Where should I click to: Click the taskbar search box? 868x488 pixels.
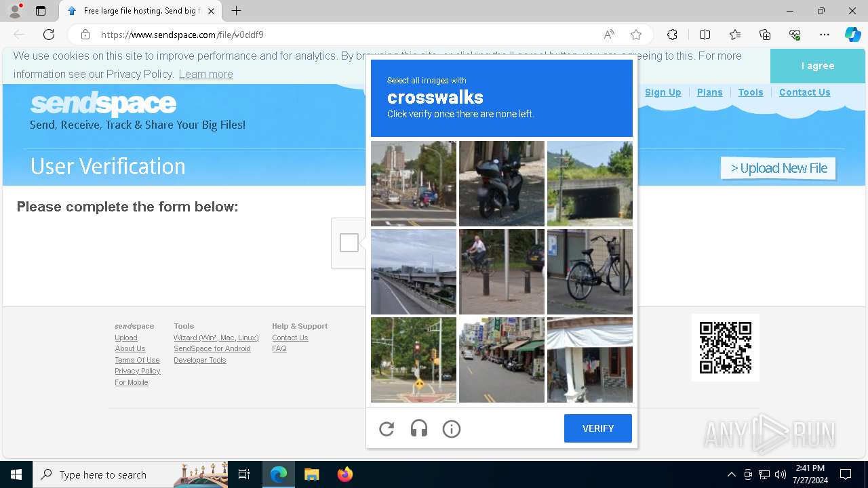[129, 474]
